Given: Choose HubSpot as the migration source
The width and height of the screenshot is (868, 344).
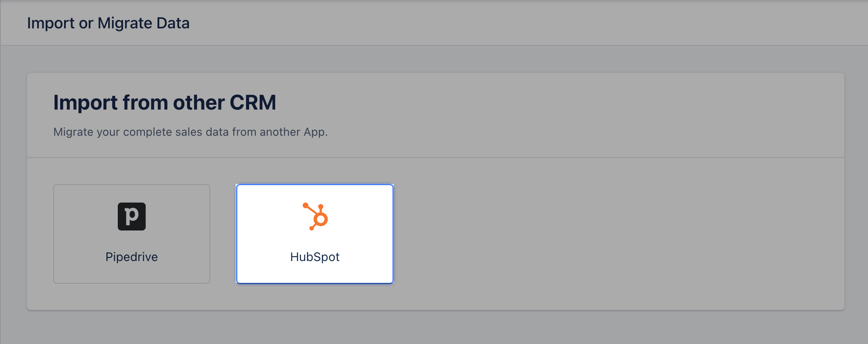Looking at the screenshot, I should tap(315, 234).
